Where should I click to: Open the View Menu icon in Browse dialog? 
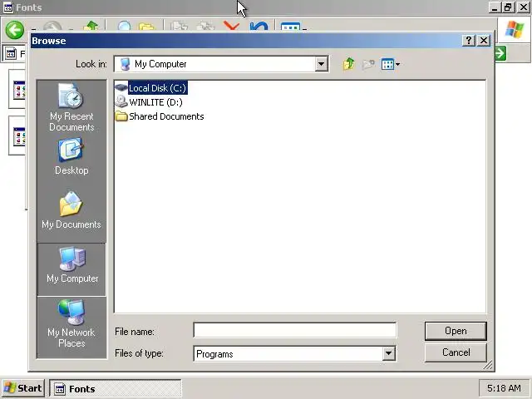(x=390, y=64)
